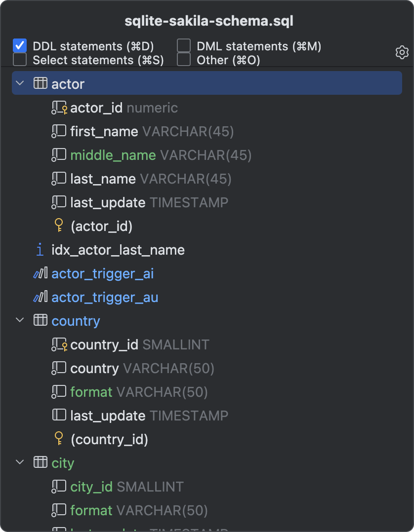The height and width of the screenshot is (532, 414).
Task: Enable the Other statements checkbox
Action: [183, 60]
